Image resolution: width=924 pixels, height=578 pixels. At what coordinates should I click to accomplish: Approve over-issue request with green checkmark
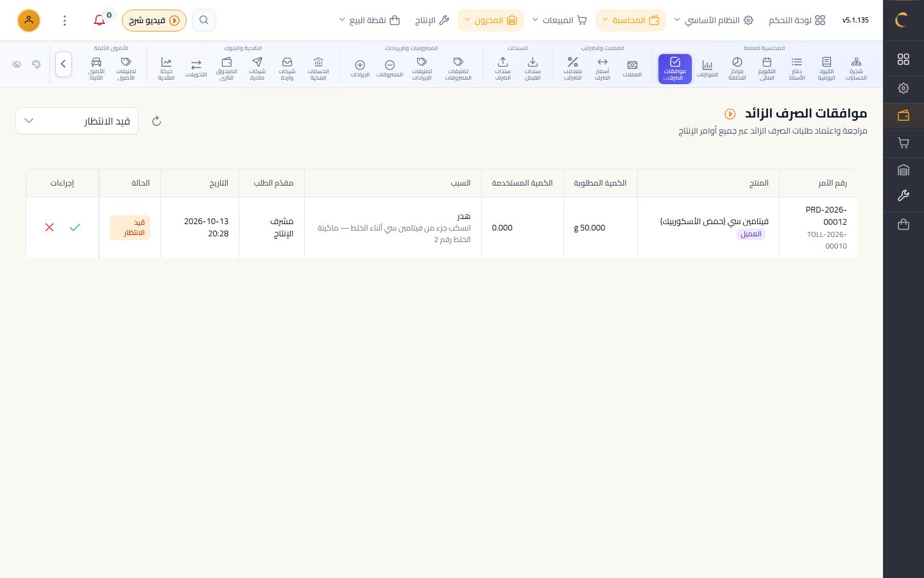(75, 227)
